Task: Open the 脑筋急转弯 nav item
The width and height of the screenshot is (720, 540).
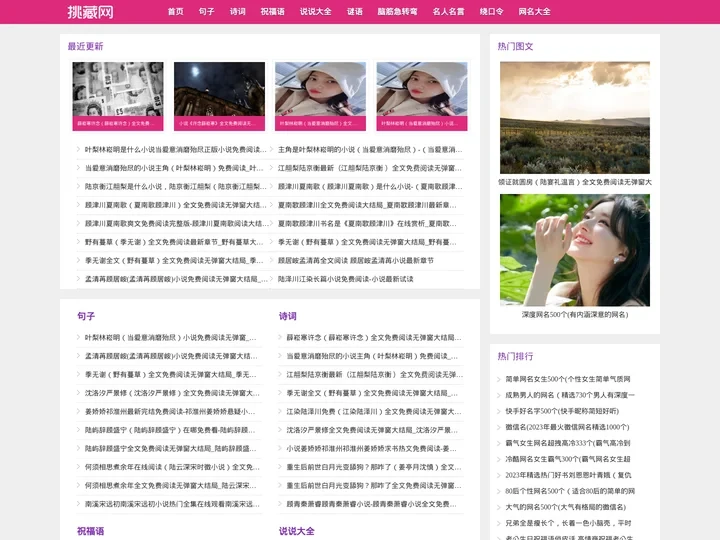Action: (398, 11)
